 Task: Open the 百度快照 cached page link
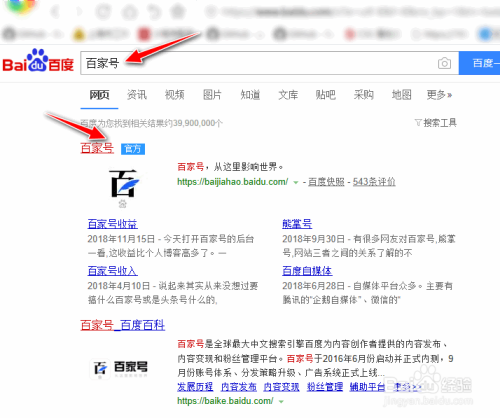pyautogui.click(x=326, y=182)
